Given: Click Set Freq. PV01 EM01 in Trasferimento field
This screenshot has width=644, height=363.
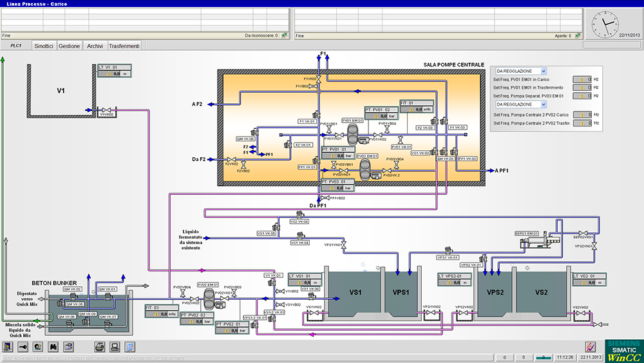Looking at the screenshot, I should (x=582, y=88).
